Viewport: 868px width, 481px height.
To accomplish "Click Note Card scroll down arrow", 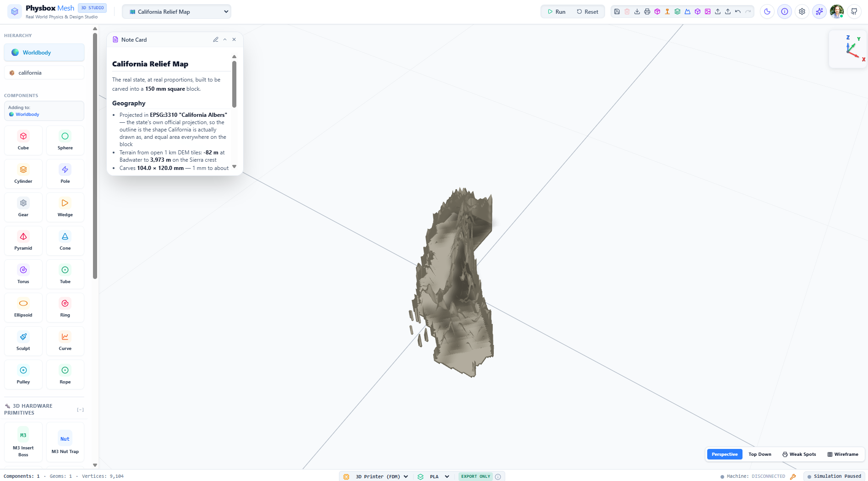I will (x=234, y=167).
